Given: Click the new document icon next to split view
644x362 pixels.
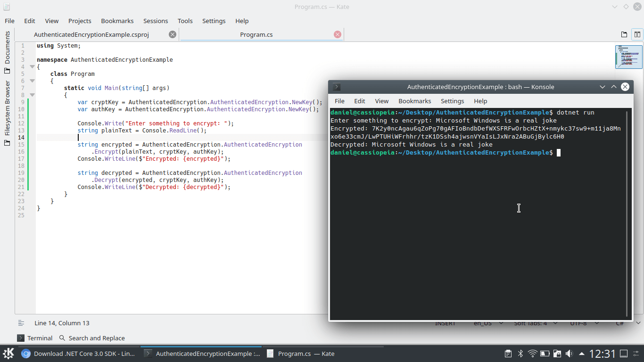Looking at the screenshot, I should (x=623, y=34).
